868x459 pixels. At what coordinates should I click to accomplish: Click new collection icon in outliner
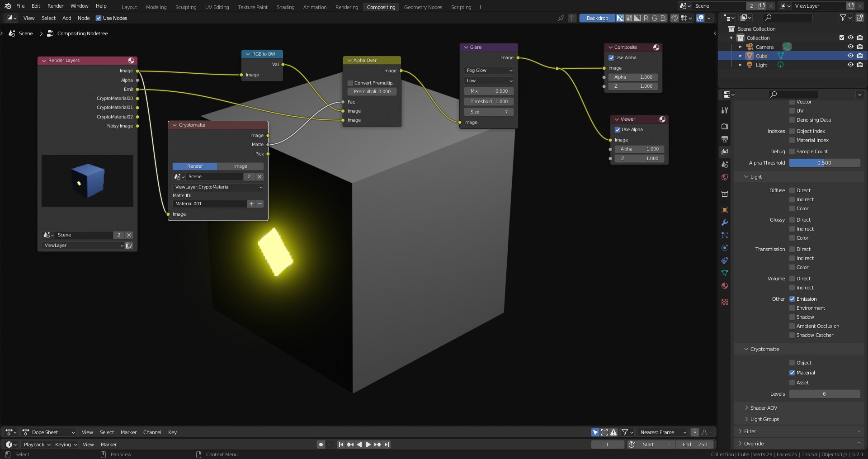[x=859, y=18]
